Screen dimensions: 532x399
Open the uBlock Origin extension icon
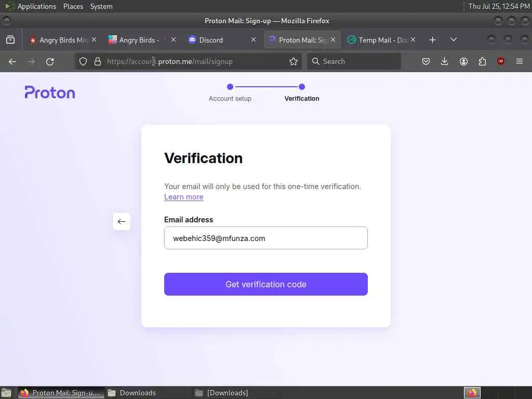[x=500, y=61]
